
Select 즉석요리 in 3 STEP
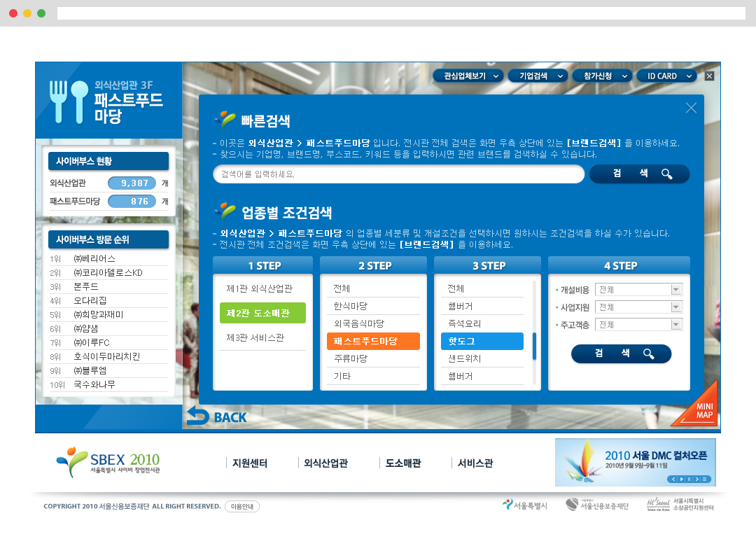click(482, 323)
